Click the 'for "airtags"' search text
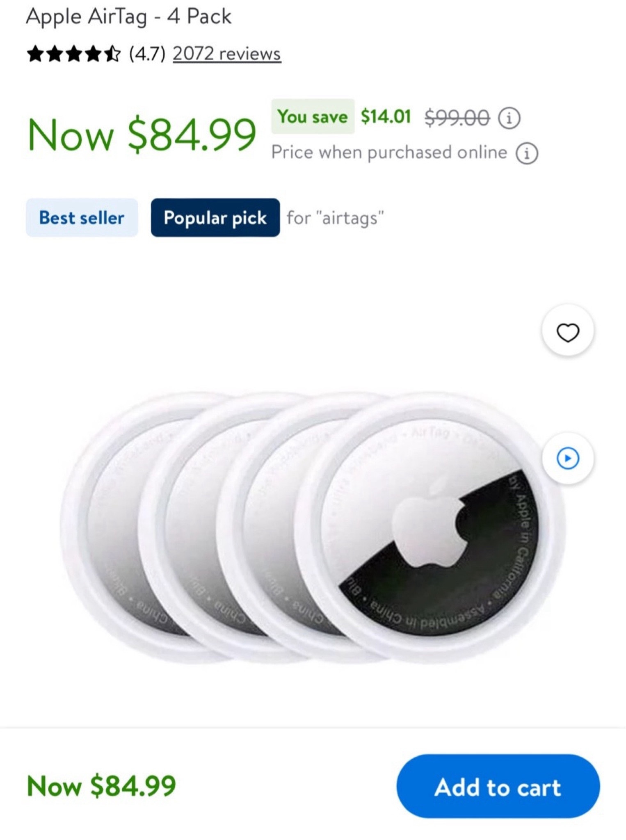Image resolution: width=626 pixels, height=840 pixels. pos(336,217)
